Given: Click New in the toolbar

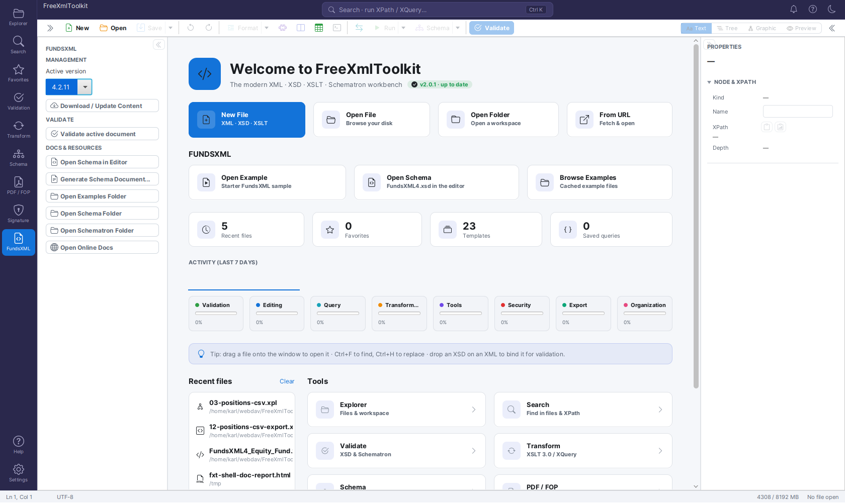Looking at the screenshot, I should [x=77, y=28].
